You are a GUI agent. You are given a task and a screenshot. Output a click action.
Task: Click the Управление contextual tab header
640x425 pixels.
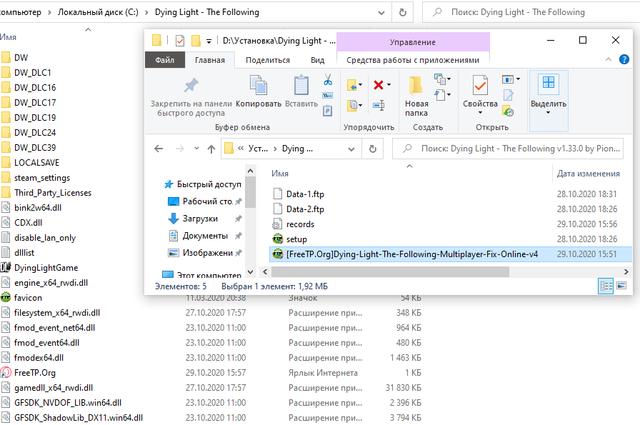[x=413, y=42]
